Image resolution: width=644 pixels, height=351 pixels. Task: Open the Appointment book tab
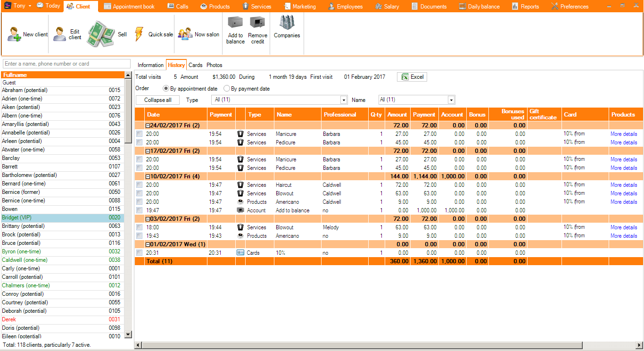129,7
